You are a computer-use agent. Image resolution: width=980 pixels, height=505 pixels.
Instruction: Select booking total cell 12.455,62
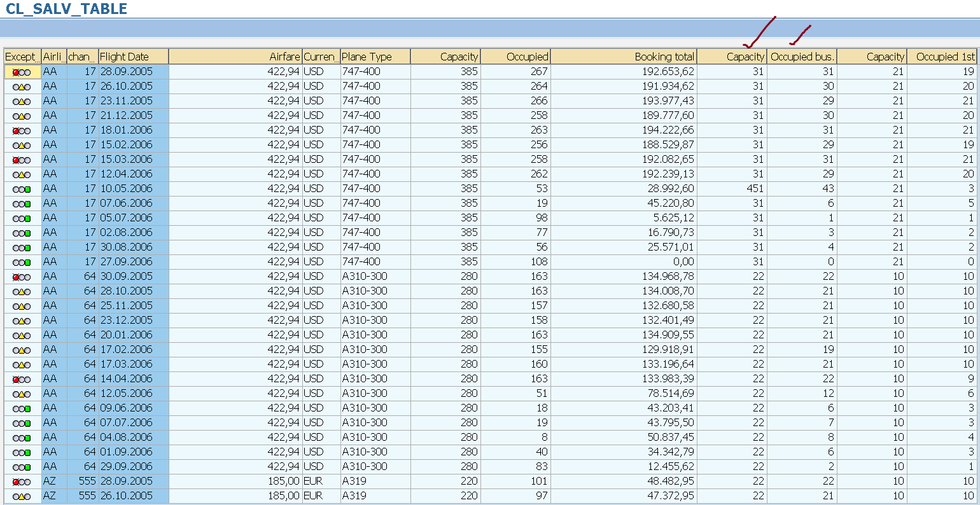(624, 467)
